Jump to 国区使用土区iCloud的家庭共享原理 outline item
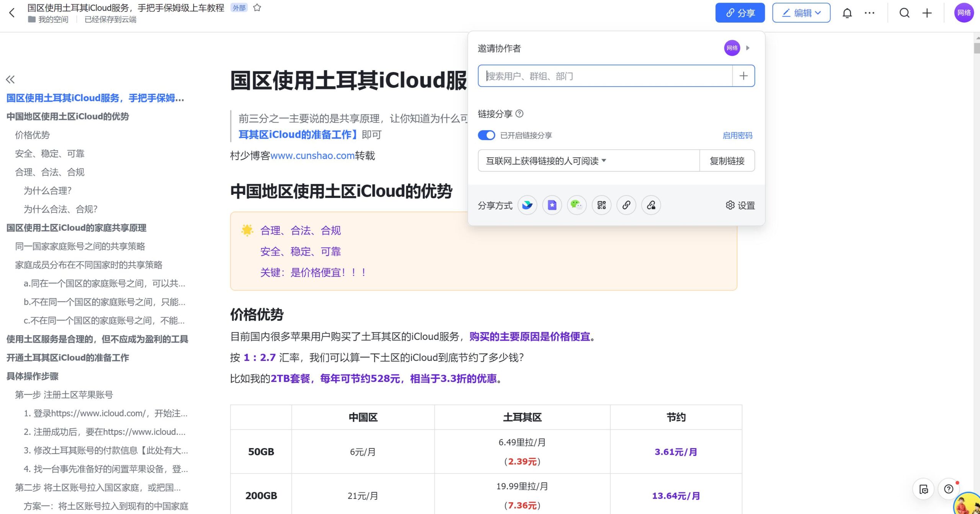Image resolution: width=980 pixels, height=514 pixels. 76,228
